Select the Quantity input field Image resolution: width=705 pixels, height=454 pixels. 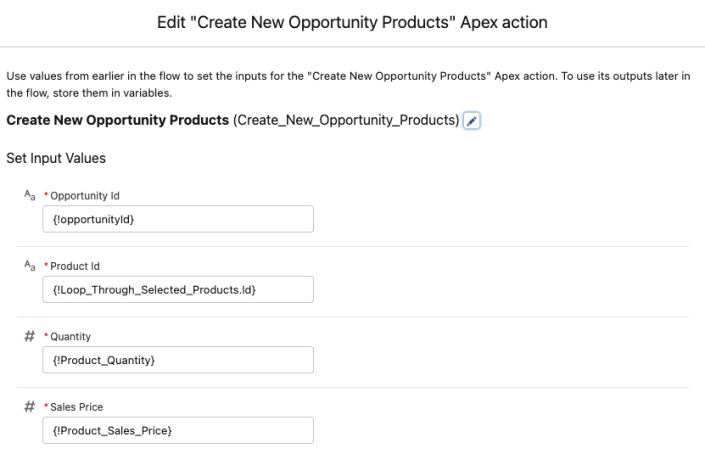(178, 361)
